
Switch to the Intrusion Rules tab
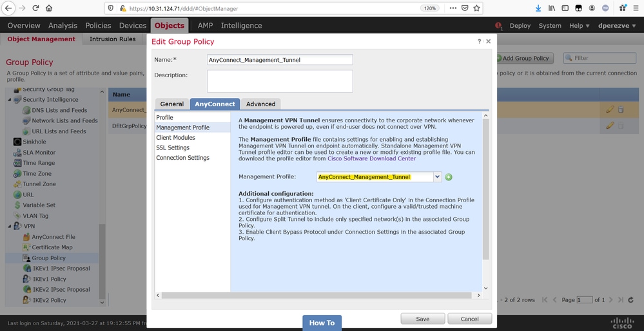coord(113,39)
